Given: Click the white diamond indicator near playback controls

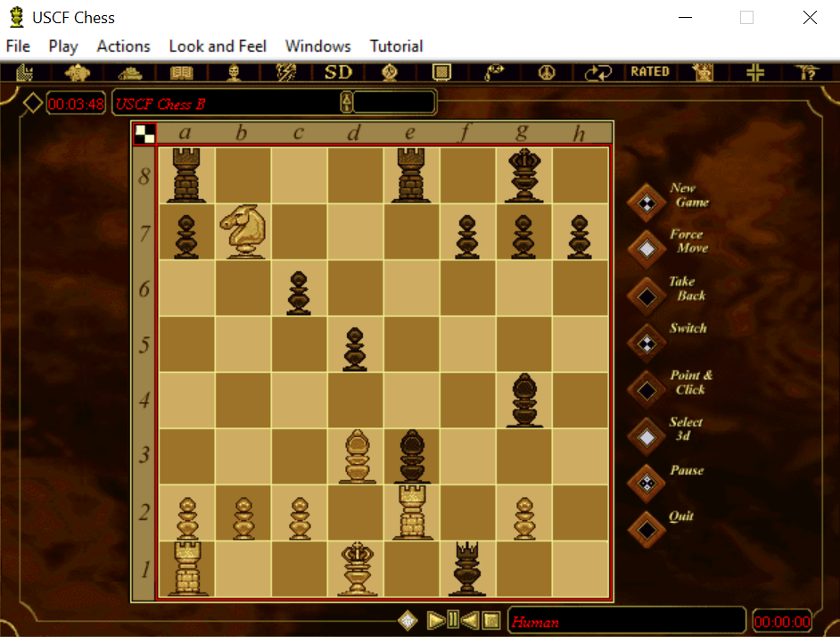Looking at the screenshot, I should 408,620.
